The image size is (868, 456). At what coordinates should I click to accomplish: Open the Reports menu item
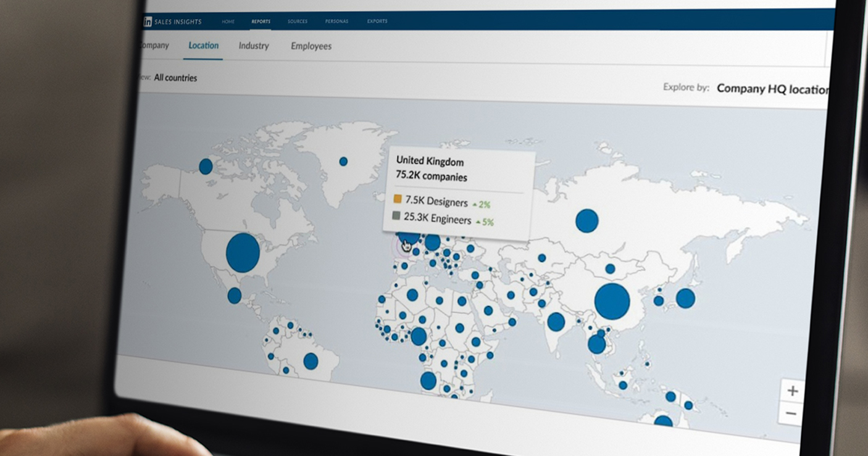tap(261, 22)
